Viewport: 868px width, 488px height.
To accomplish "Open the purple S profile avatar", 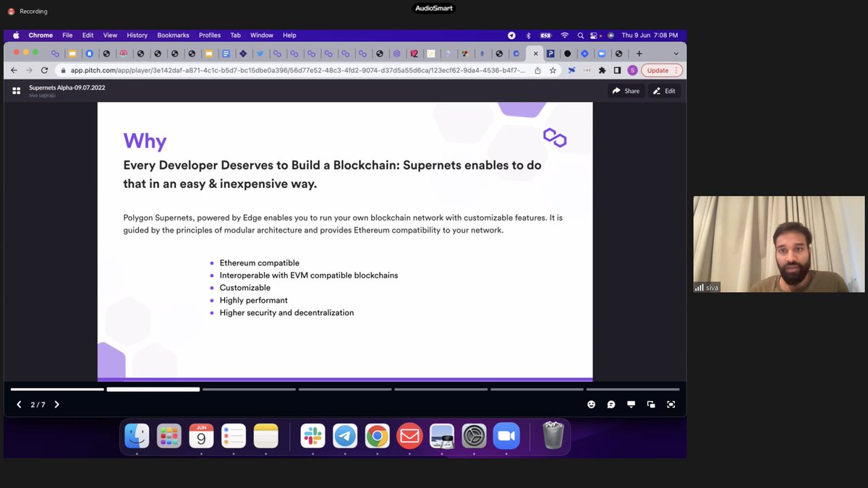I will tap(632, 70).
